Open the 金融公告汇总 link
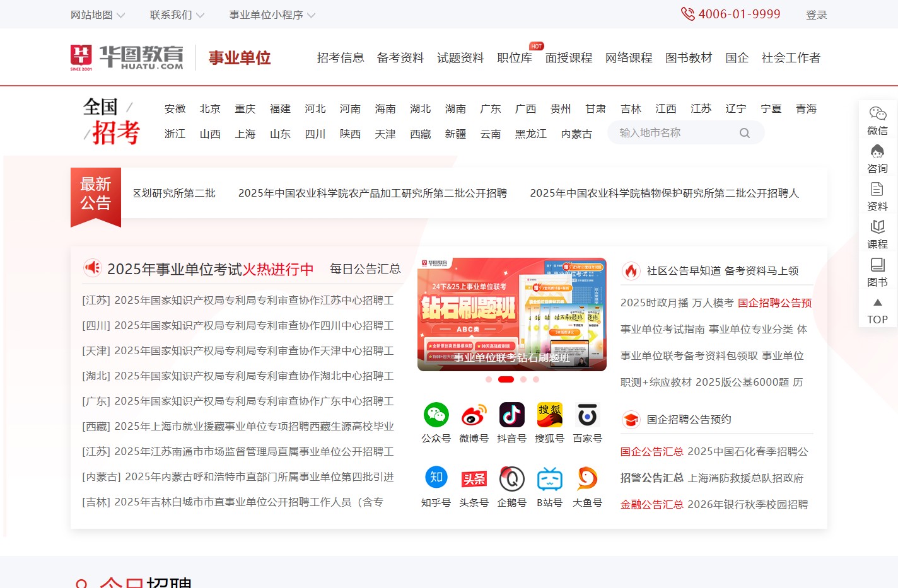 (652, 504)
